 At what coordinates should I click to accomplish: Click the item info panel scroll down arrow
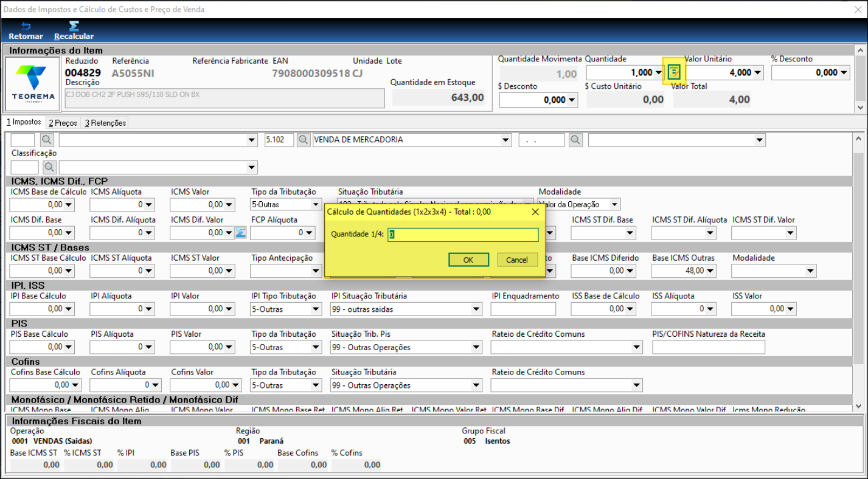point(859,108)
